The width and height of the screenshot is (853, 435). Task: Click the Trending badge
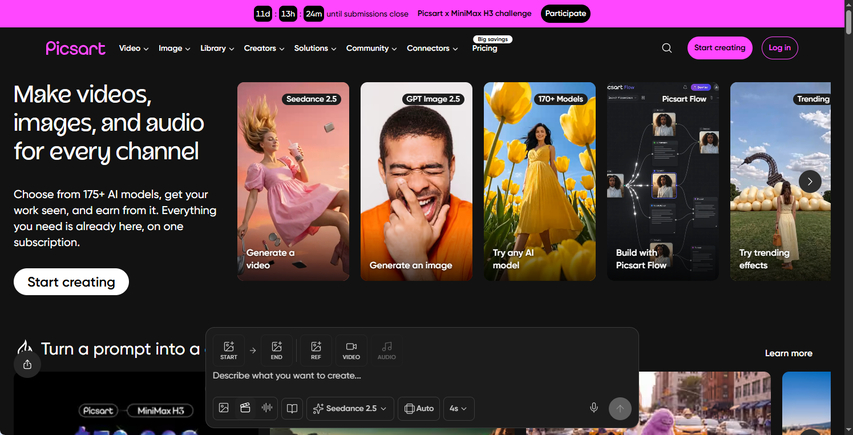click(813, 99)
